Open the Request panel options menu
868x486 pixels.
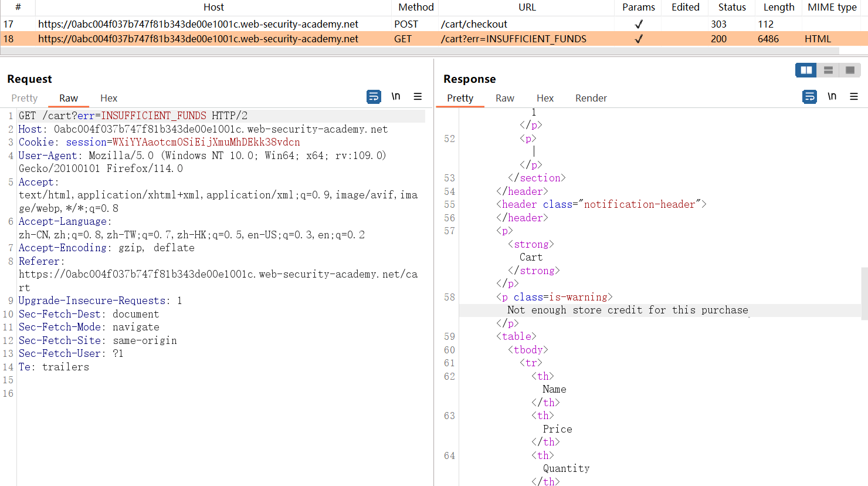pyautogui.click(x=418, y=97)
